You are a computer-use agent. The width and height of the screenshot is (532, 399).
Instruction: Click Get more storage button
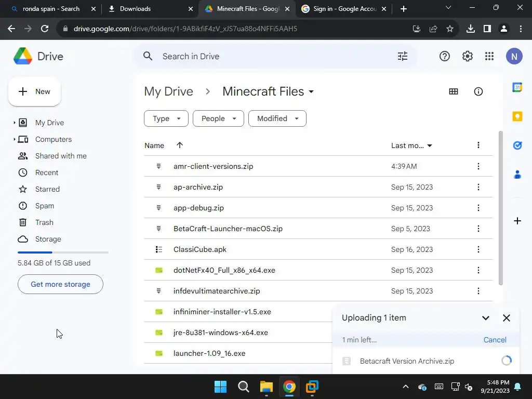(x=60, y=284)
